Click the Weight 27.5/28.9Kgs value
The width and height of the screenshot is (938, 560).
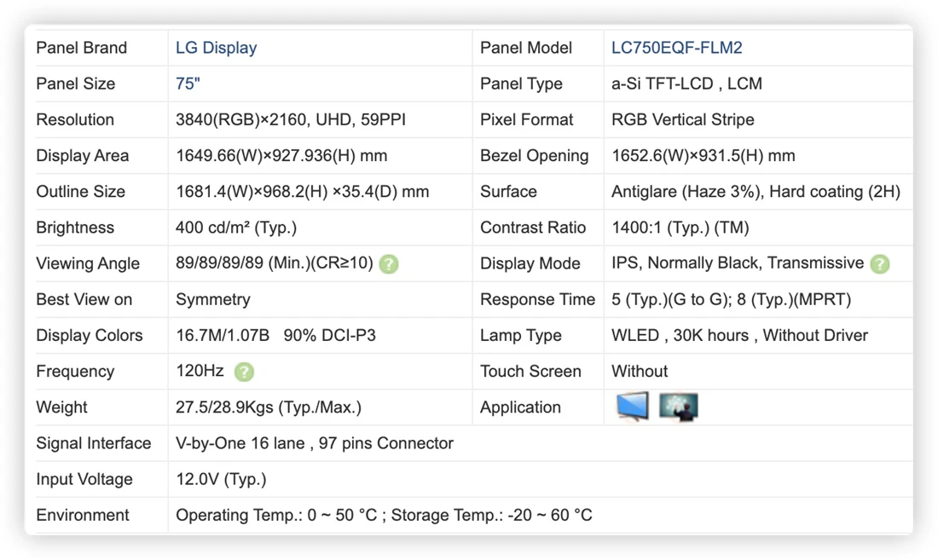[x=268, y=407]
